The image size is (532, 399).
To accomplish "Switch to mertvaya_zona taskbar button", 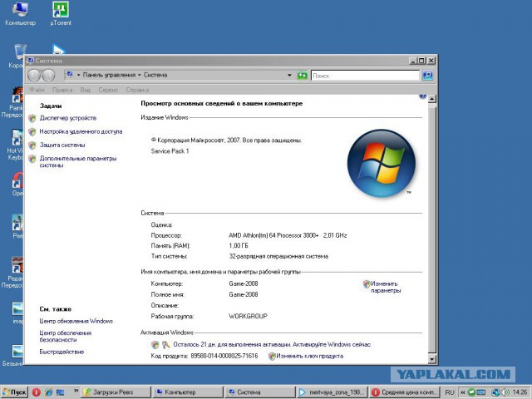I will click(x=332, y=392).
